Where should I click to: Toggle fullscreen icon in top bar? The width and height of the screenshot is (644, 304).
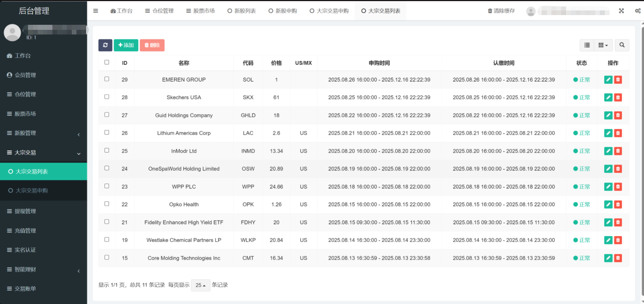pos(621,11)
